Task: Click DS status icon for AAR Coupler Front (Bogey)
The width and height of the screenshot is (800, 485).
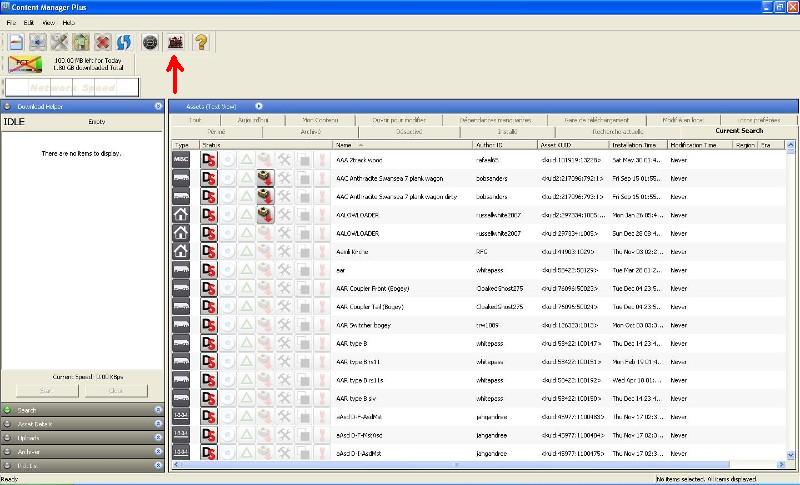Action: 209,288
